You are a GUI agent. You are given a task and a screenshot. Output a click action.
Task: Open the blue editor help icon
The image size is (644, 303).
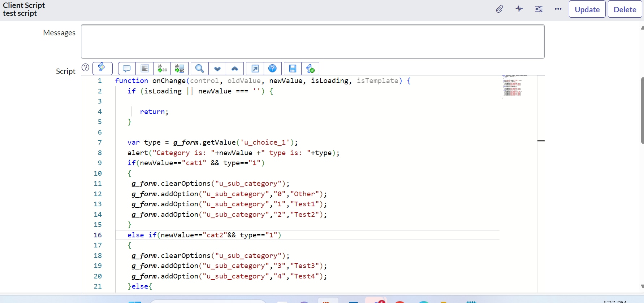273,69
